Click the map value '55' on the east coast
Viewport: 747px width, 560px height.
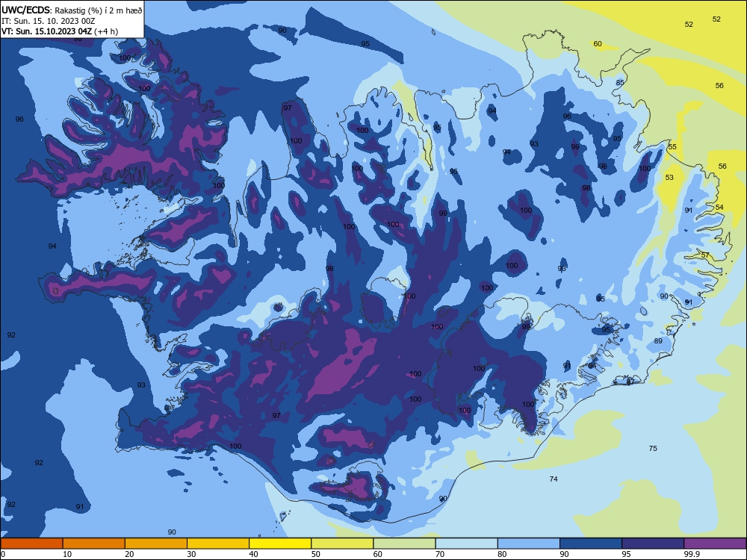click(x=672, y=146)
